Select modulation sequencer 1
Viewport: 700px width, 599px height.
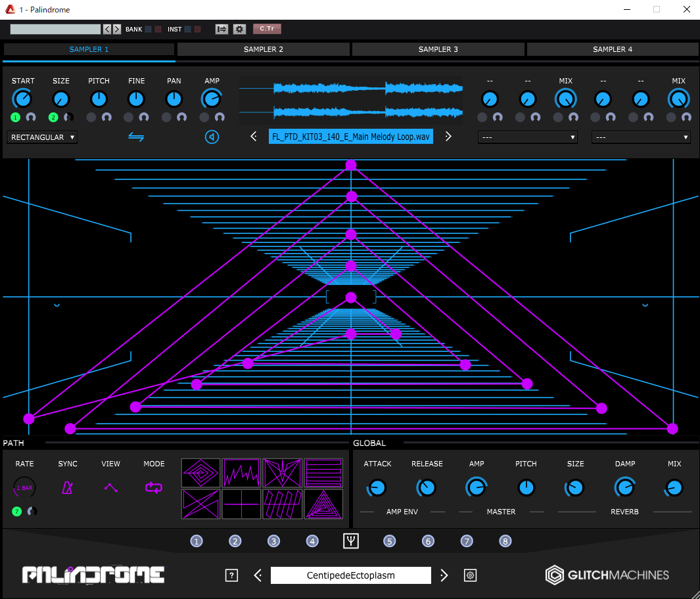pos(197,541)
